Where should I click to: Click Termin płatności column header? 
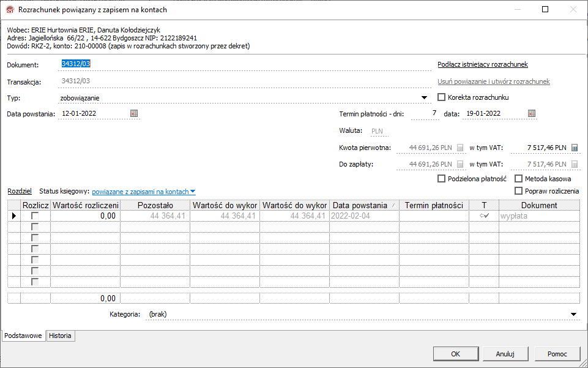coord(434,205)
